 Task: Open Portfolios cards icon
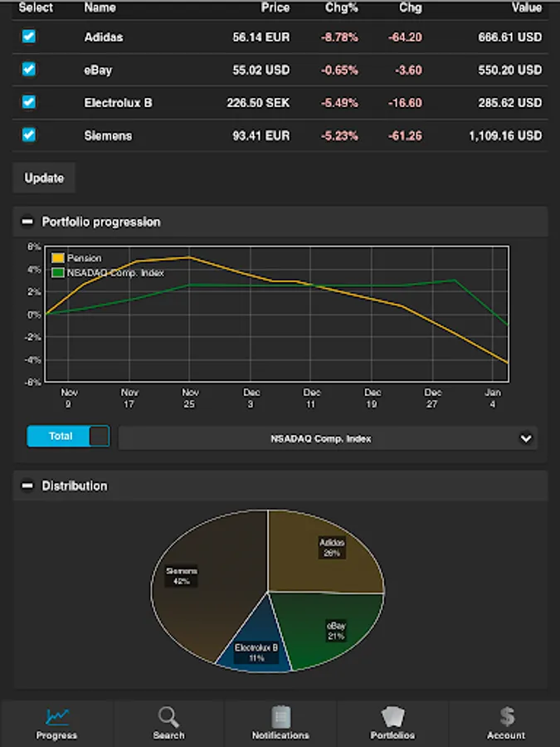point(393,717)
